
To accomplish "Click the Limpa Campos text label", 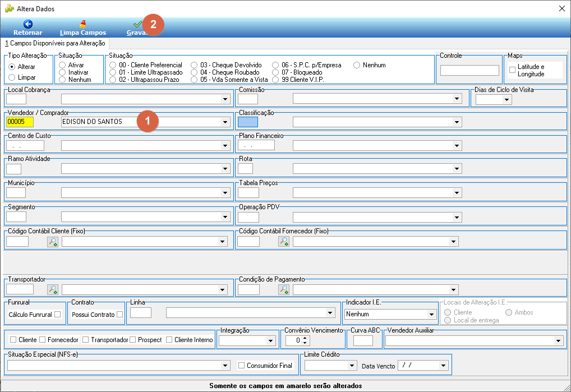I will click(x=83, y=33).
